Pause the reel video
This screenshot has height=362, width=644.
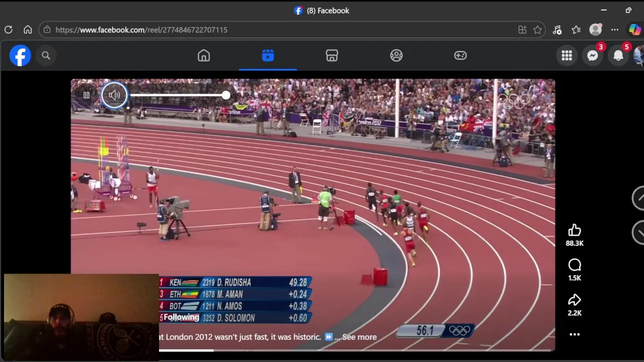[87, 95]
